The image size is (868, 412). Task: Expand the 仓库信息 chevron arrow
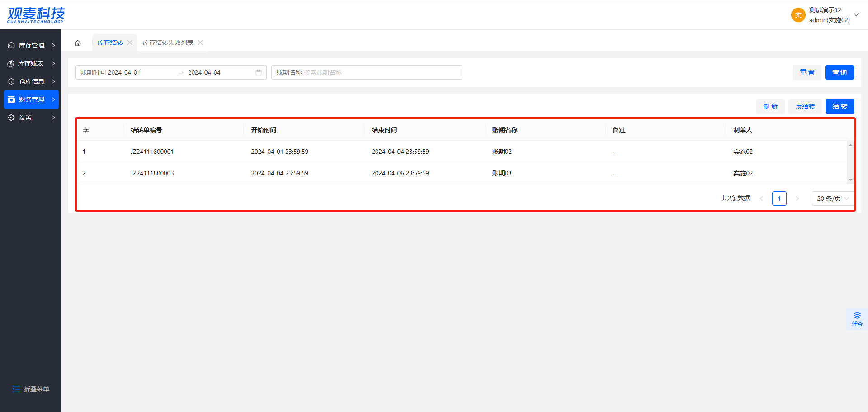tap(53, 81)
